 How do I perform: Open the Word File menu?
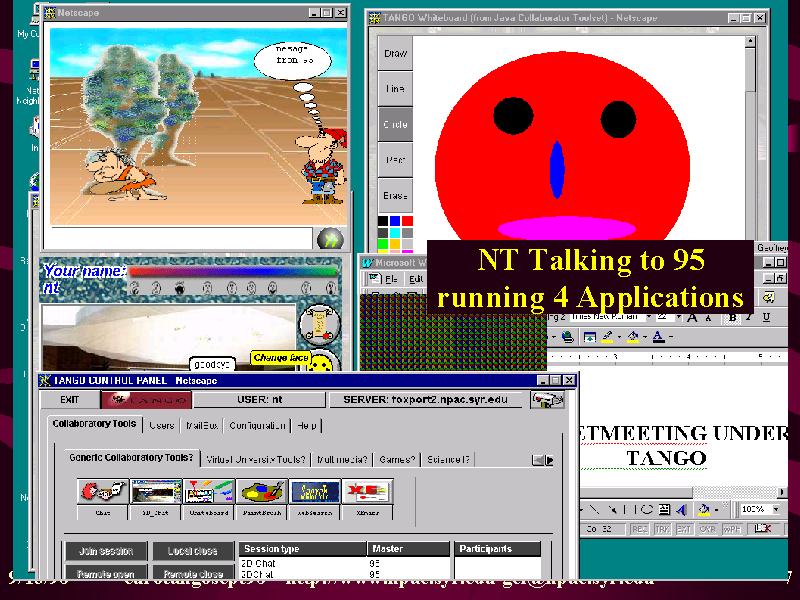(391, 279)
